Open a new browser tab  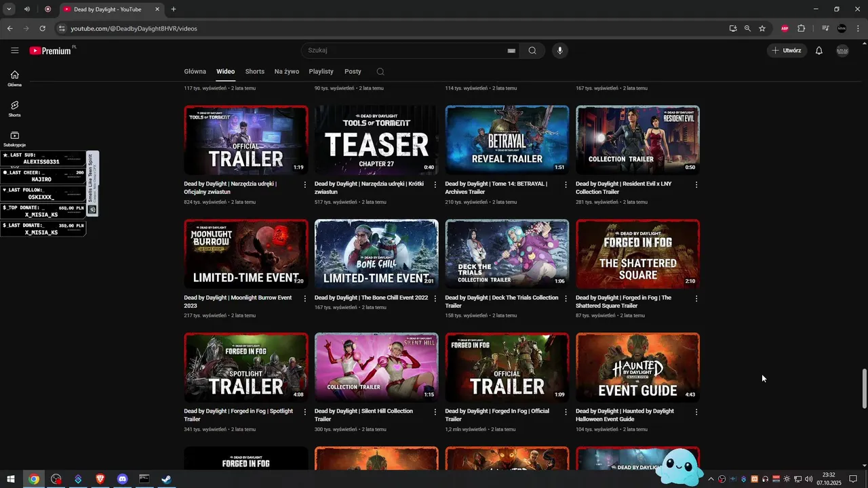click(x=174, y=9)
